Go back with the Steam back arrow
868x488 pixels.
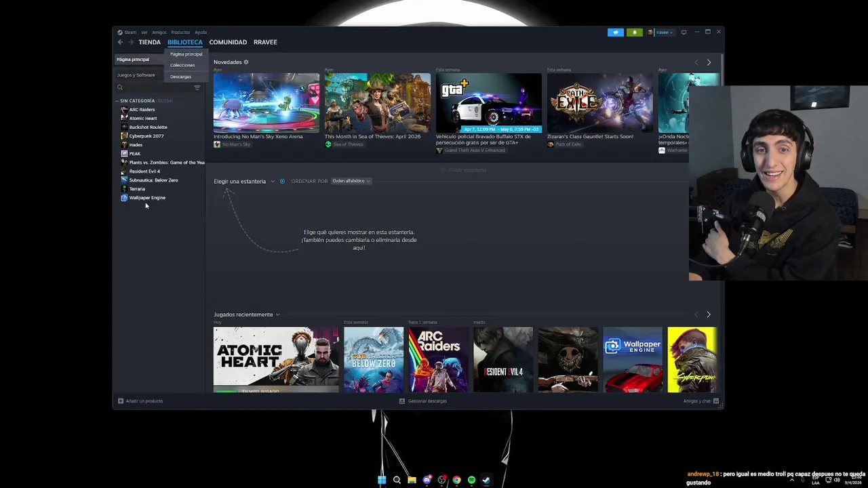[x=120, y=42]
